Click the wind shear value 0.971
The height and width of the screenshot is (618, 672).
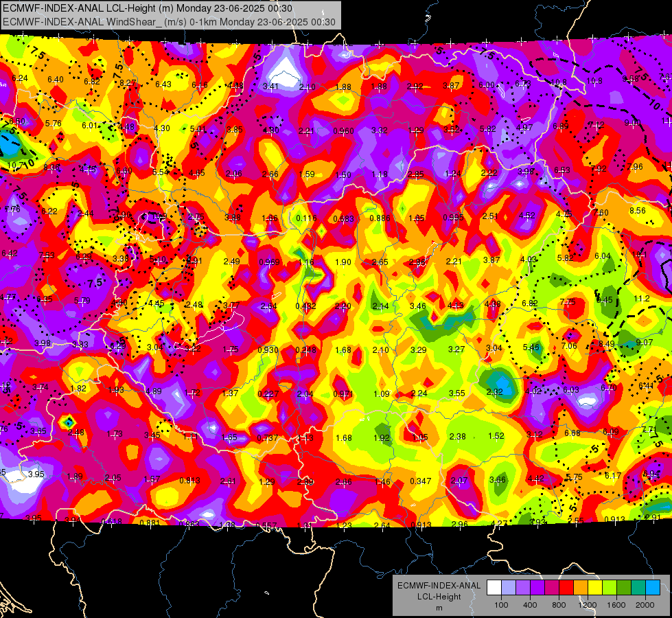343,393
